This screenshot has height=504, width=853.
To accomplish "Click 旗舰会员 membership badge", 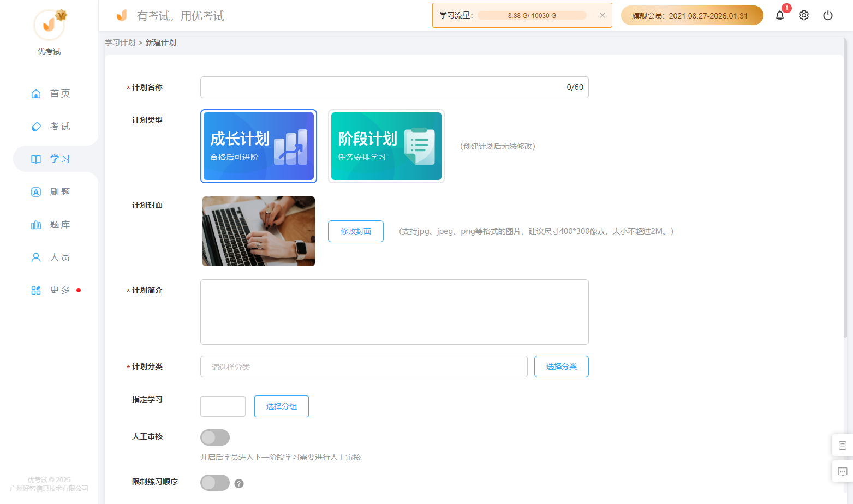I will pyautogui.click(x=692, y=15).
